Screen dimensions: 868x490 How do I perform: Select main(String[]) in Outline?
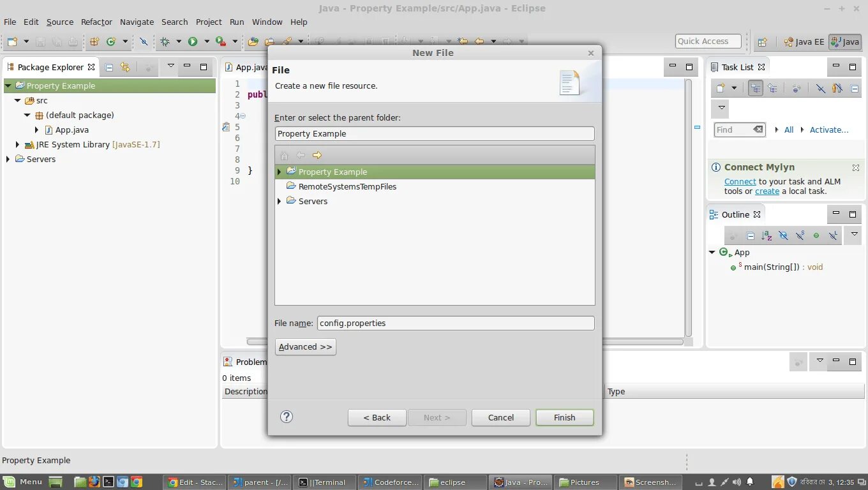[783, 267]
